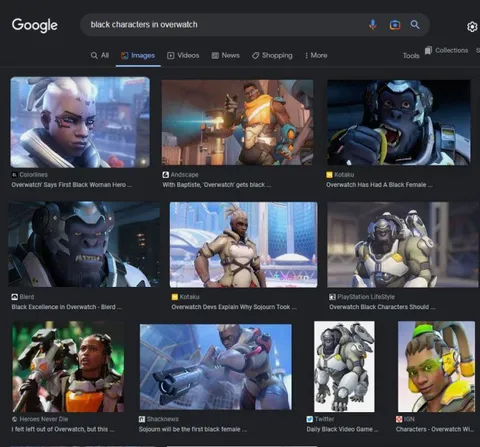Click the PlayStation LifeStyle favicon
The width and height of the screenshot is (480, 447).
332,297
